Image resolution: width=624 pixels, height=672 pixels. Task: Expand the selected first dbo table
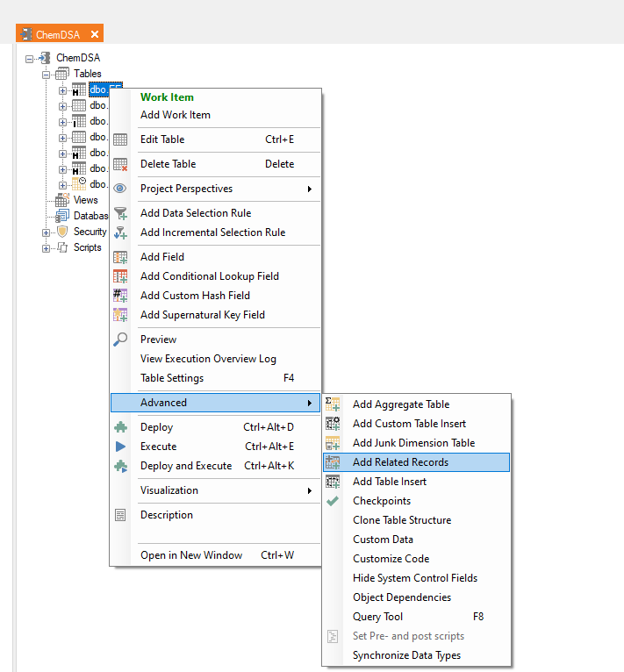[62, 90]
